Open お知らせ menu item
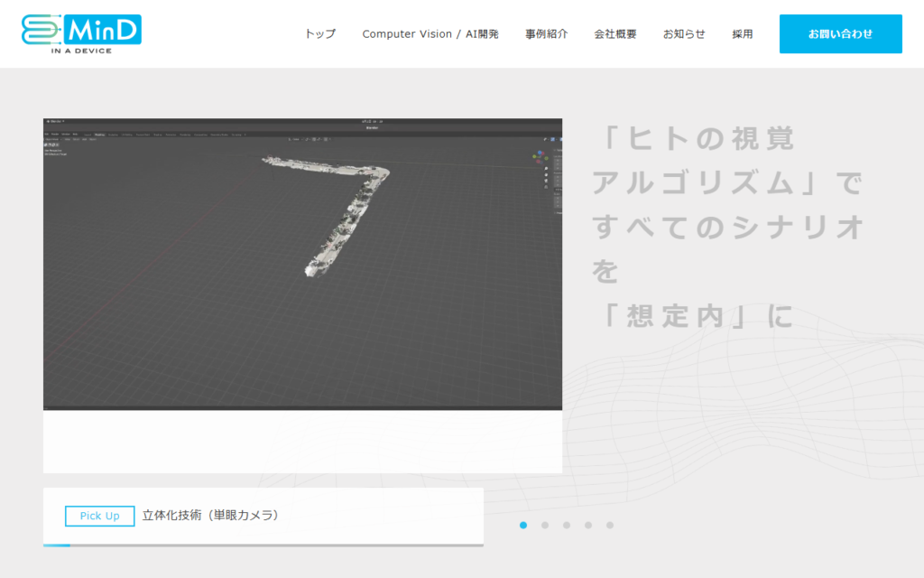The width and height of the screenshot is (924, 578). click(x=684, y=34)
